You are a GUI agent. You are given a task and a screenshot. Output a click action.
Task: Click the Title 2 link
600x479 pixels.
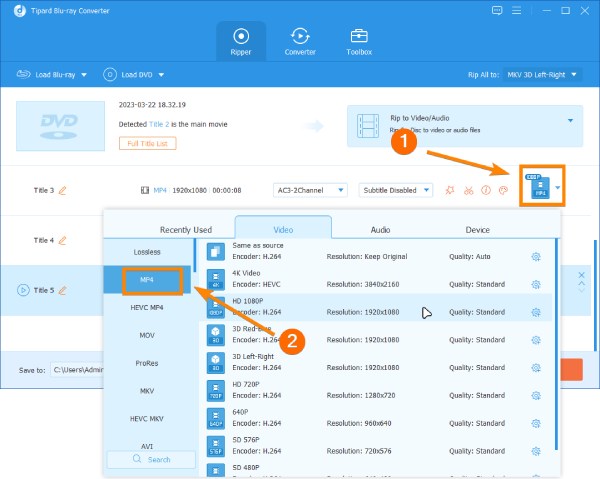coord(159,124)
